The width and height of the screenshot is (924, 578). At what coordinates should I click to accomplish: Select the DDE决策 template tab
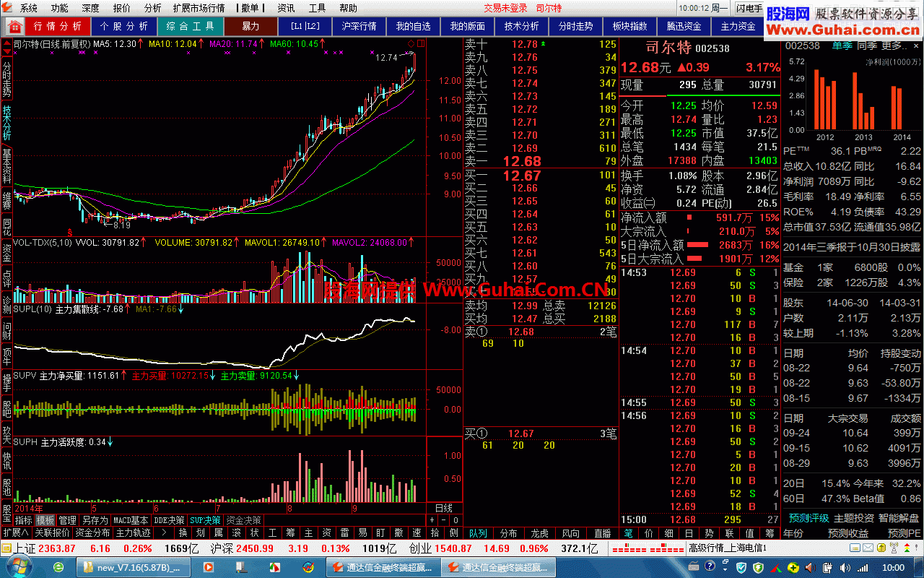coord(170,520)
